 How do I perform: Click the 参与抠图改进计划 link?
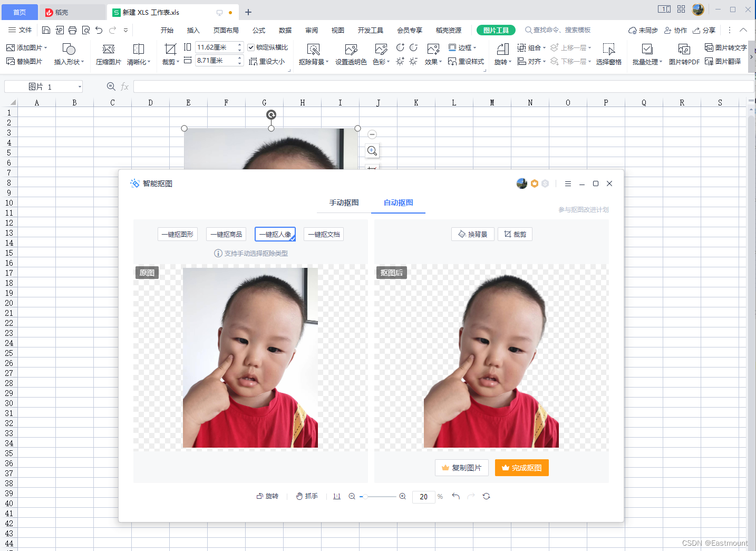tap(584, 210)
